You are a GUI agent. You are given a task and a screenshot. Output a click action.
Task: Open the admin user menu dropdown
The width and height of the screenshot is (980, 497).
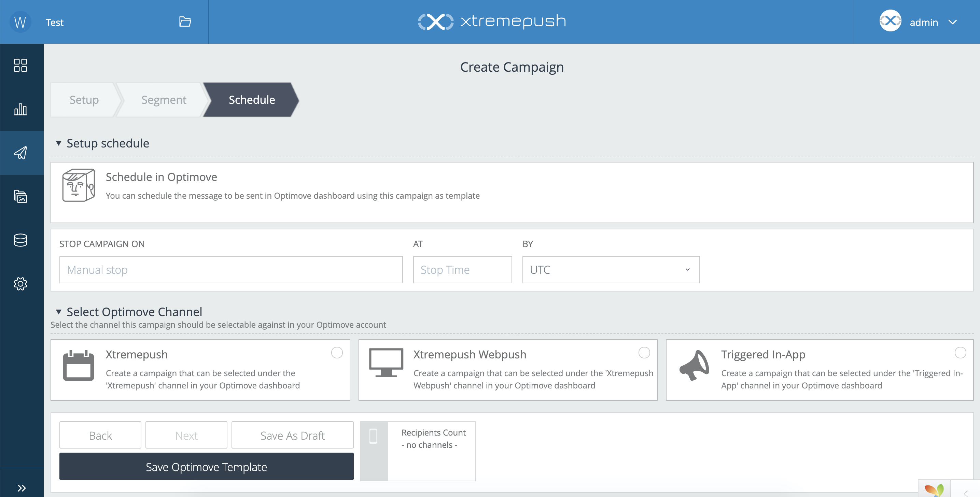pos(953,22)
